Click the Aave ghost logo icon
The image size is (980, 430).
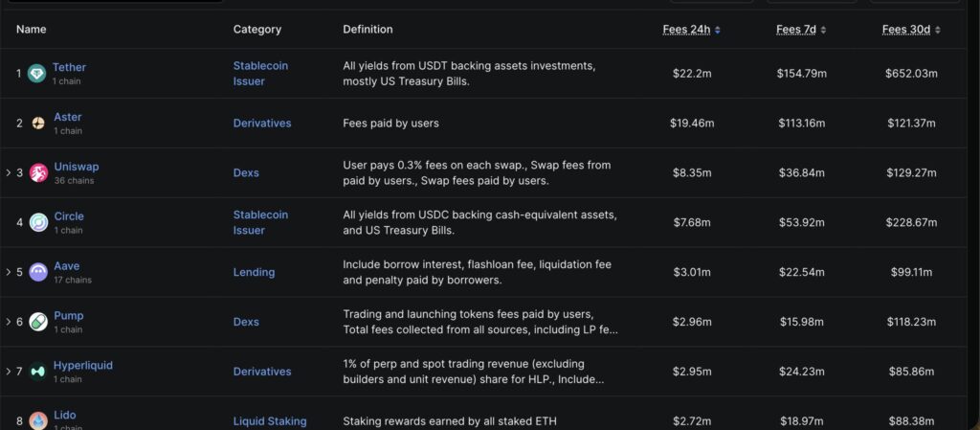pos(38,272)
